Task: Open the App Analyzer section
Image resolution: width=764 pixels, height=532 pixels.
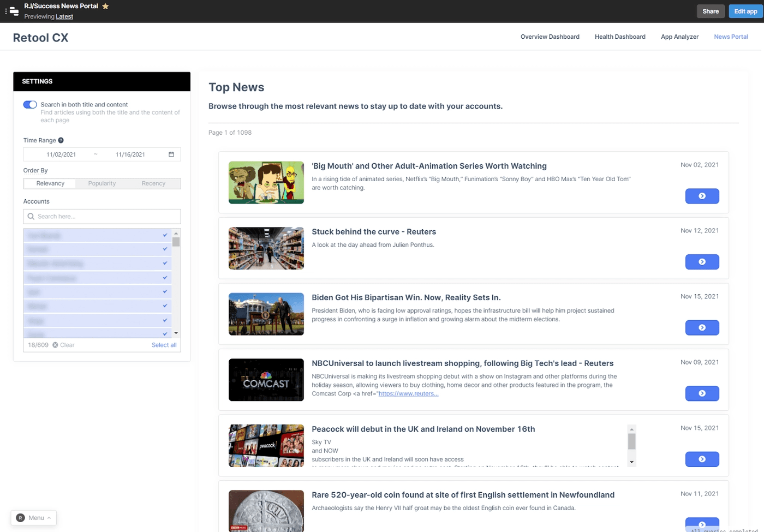Action: click(x=679, y=37)
